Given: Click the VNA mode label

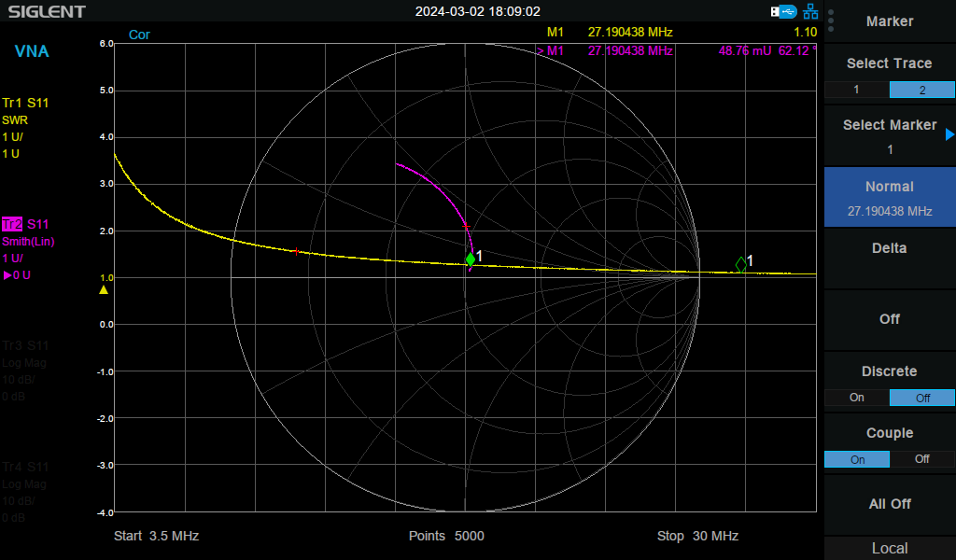Looking at the screenshot, I should pos(32,51).
